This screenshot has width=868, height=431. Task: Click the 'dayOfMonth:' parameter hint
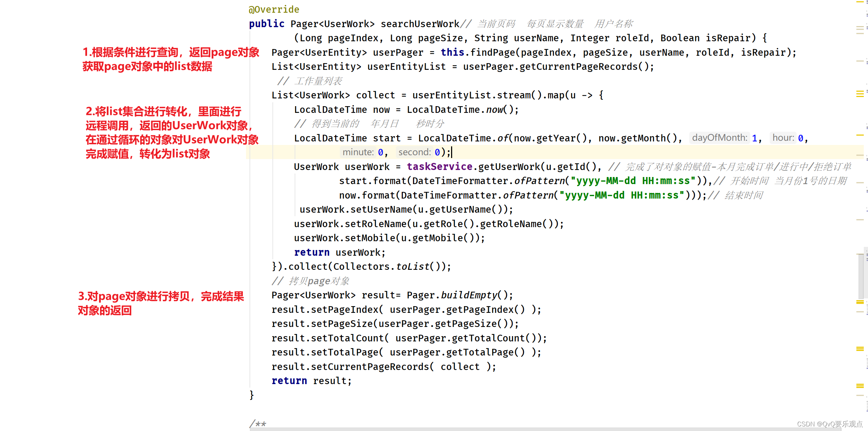pyautogui.click(x=719, y=138)
